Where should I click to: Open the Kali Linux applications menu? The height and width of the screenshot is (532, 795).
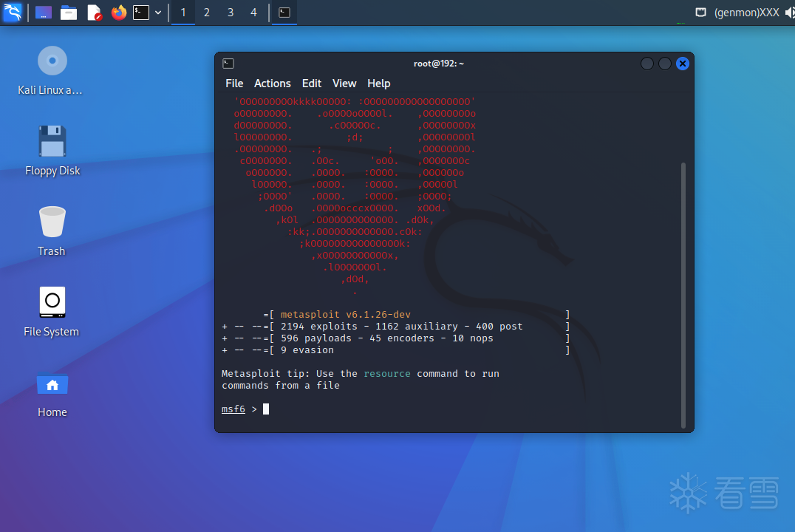[12, 12]
